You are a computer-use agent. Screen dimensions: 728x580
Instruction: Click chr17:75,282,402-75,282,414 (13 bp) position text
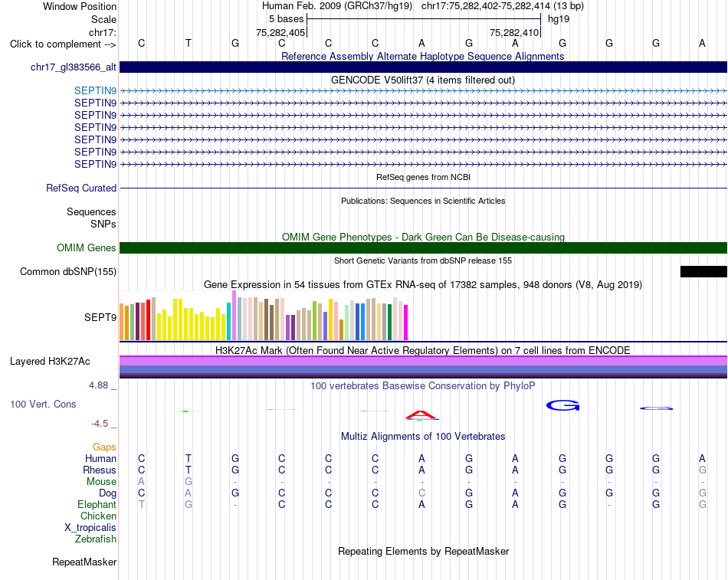(503, 6)
